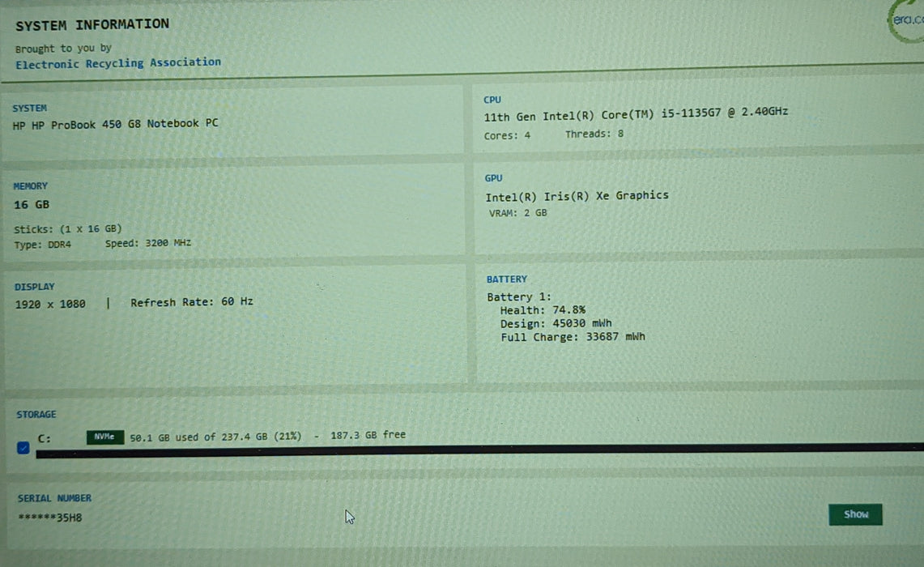
Task: Click the GPU section heading
Action: coord(493,178)
